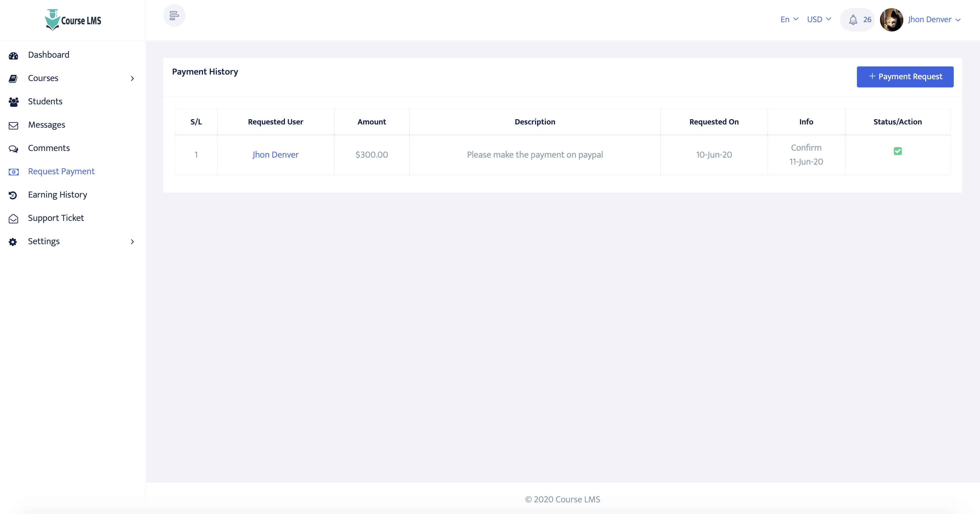Select Request Payment in sidebar
The width and height of the screenshot is (980, 514).
click(61, 171)
